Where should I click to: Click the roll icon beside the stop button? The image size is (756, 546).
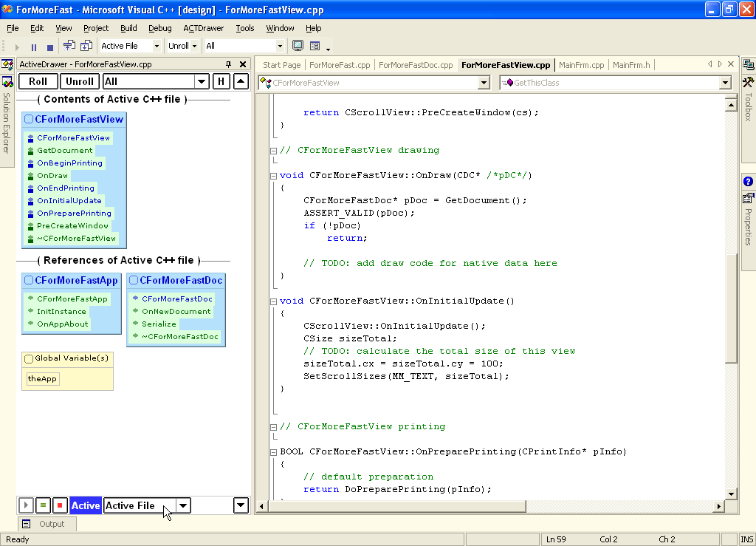69,46
